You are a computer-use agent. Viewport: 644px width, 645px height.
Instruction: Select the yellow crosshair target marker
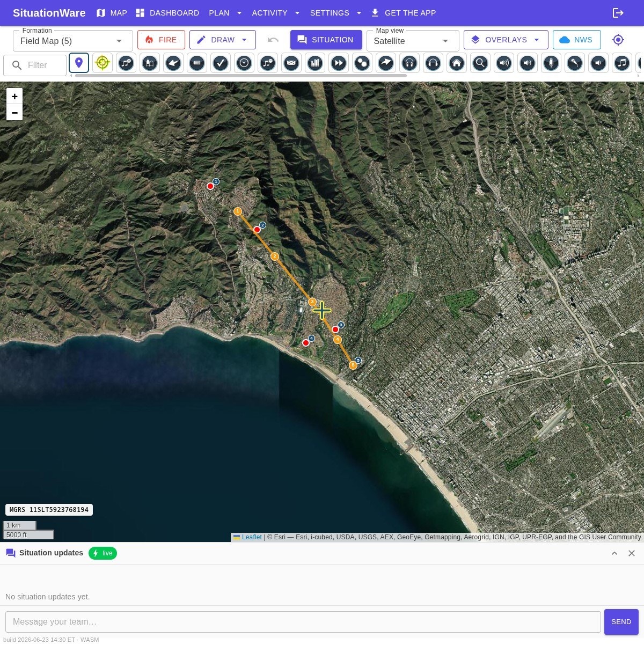(x=103, y=63)
